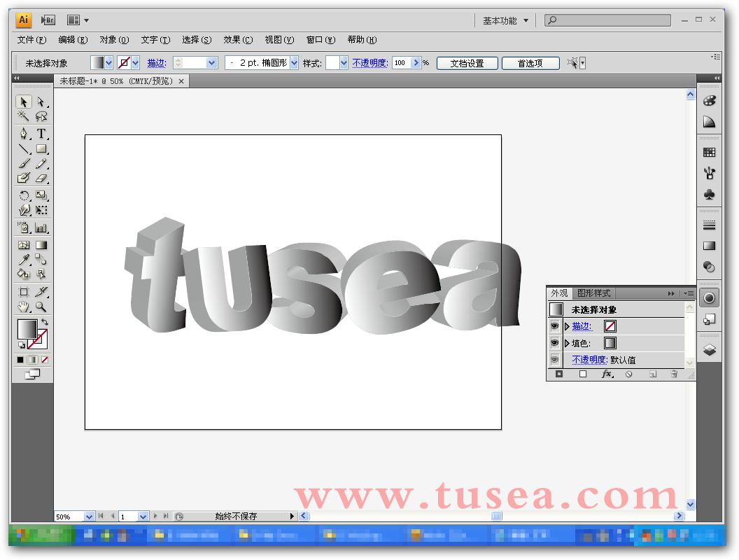Screen dimensions: 739x560
Task: Launch Adobe Bridge with Br icon
Action: pyautogui.click(x=48, y=20)
